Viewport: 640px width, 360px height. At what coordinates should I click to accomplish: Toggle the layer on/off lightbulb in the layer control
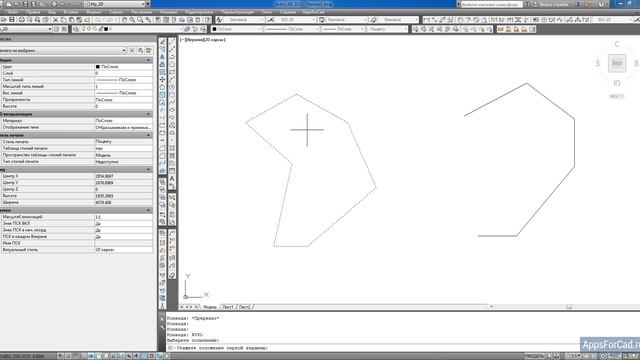click(83, 29)
